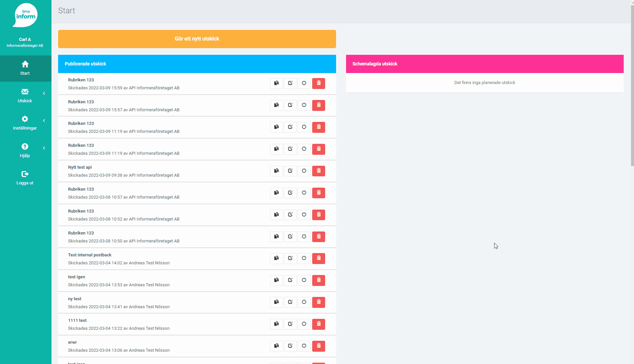Click the Start page heading
Image resolution: width=634 pixels, height=364 pixels.
click(66, 11)
